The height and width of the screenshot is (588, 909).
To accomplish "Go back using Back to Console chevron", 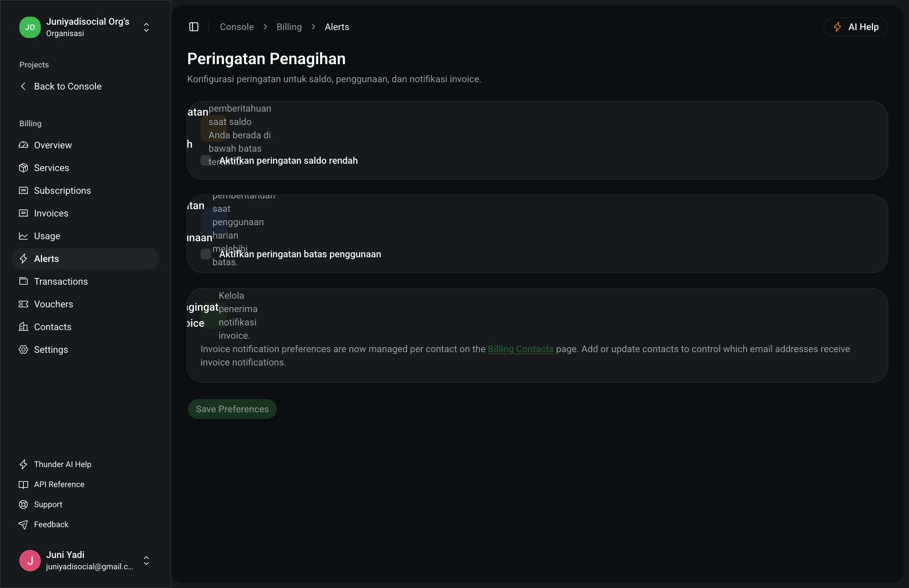I will pyautogui.click(x=23, y=86).
